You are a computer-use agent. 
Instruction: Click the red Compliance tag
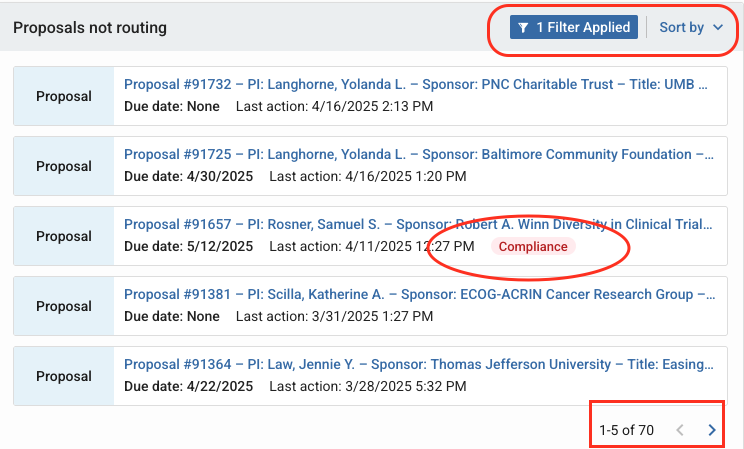(x=533, y=247)
